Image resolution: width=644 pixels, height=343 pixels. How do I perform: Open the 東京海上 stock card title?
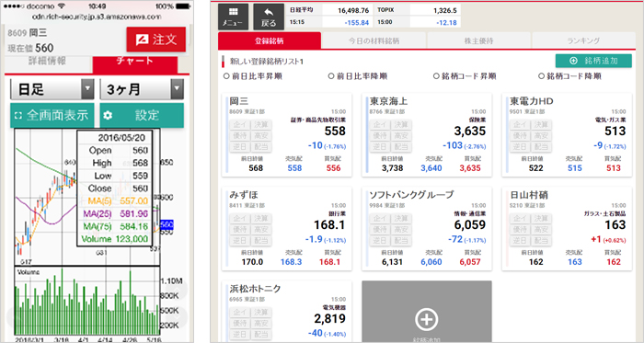click(388, 101)
